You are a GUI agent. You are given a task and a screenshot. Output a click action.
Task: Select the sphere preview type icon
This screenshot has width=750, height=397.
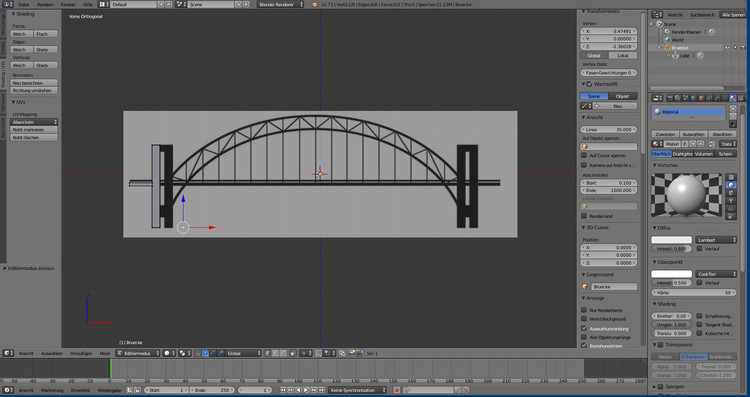(x=731, y=185)
